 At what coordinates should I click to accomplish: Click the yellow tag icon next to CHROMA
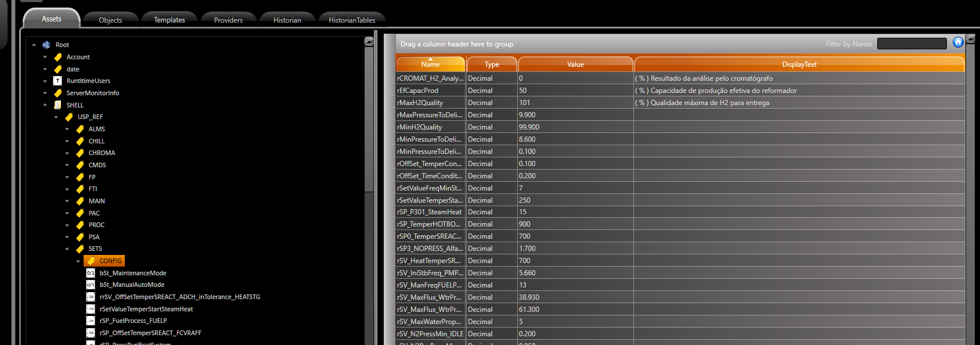coord(80,153)
